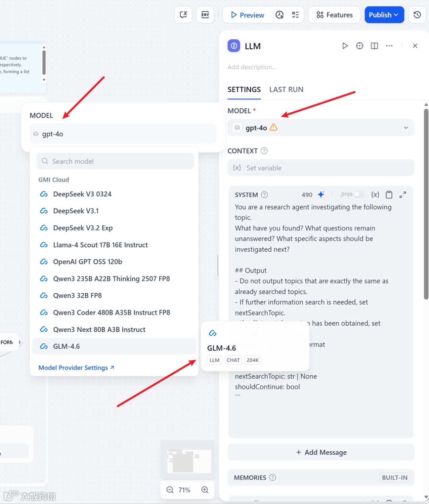This screenshot has height=504, width=429.
Task: Click the Search model field
Action: [x=115, y=161]
